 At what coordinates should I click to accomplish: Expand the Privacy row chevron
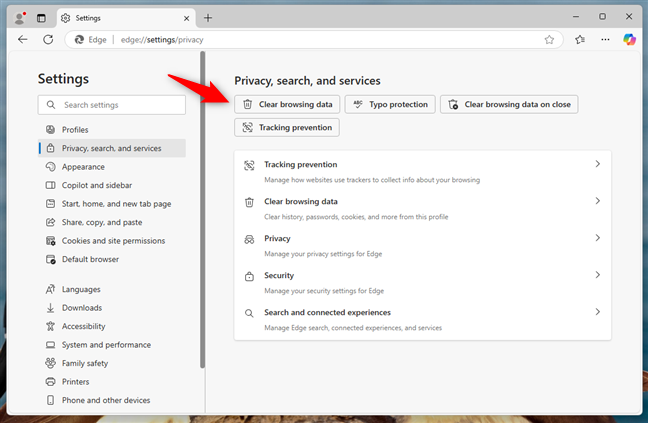598,238
